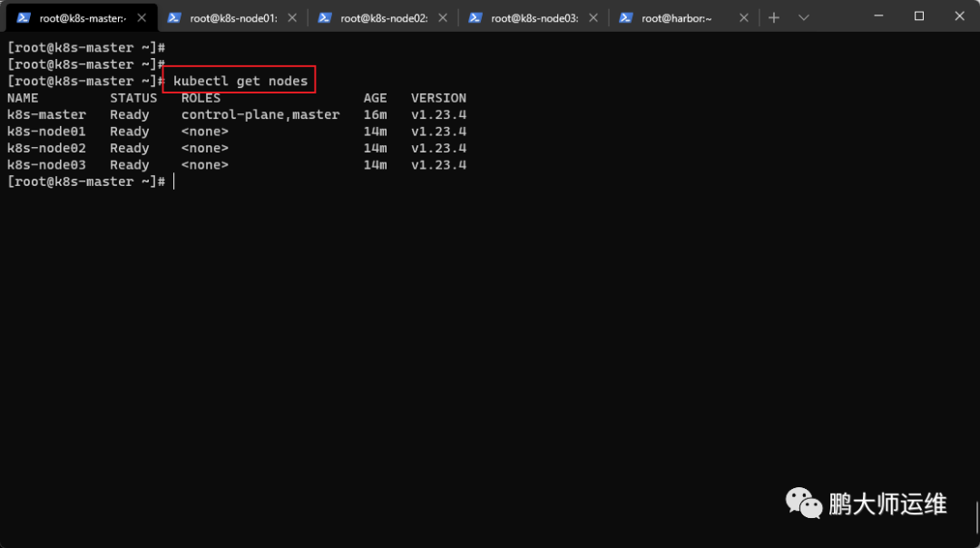Close the root@k8s-master tab
This screenshot has height=548, width=980.
tap(142, 18)
